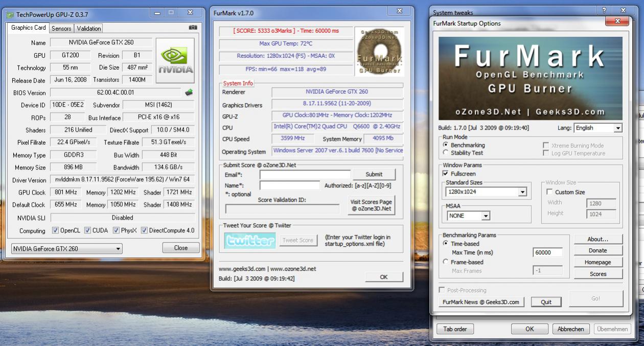Click the FPS min=66 max=118 avg=89 text
Screen dimensions: 644x346
click(286, 69)
